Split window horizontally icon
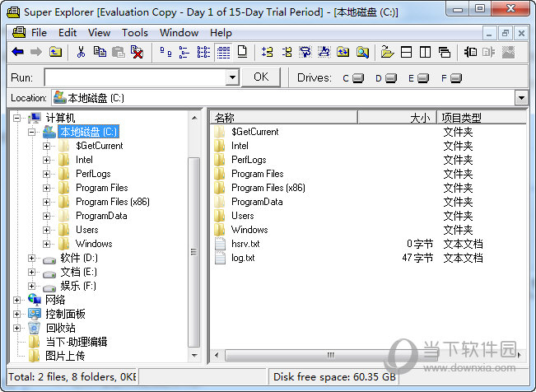 pos(406,52)
